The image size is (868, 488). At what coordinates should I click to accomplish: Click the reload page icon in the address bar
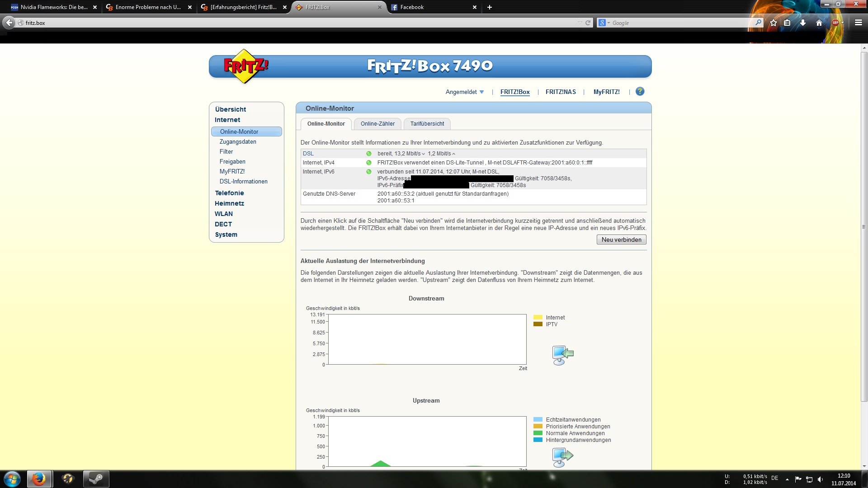(x=588, y=23)
